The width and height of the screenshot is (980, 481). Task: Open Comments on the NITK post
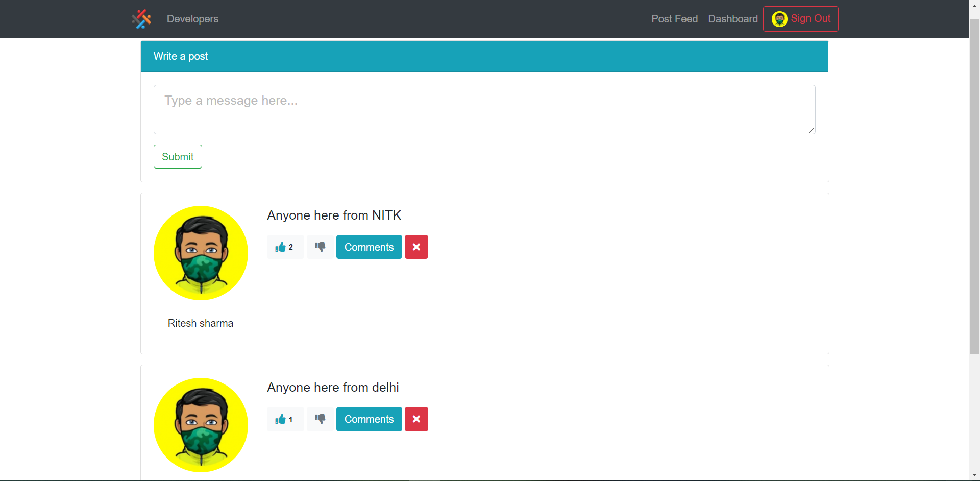(369, 247)
